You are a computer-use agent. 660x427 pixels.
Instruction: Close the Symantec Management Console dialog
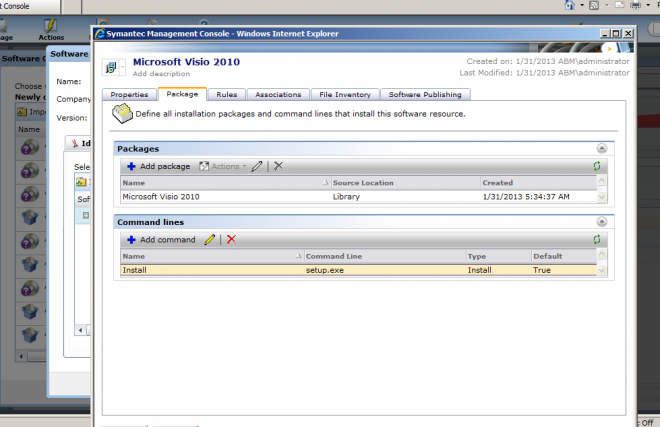(x=628, y=33)
